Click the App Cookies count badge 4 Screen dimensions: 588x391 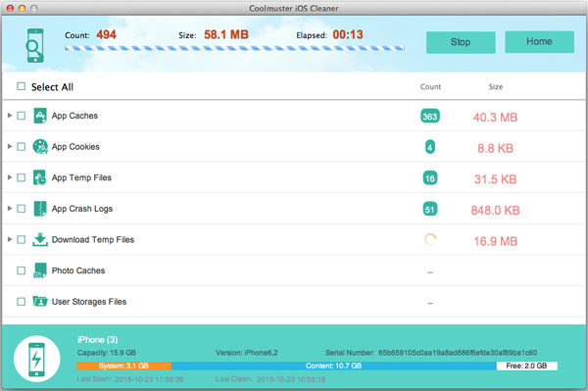[x=430, y=147]
